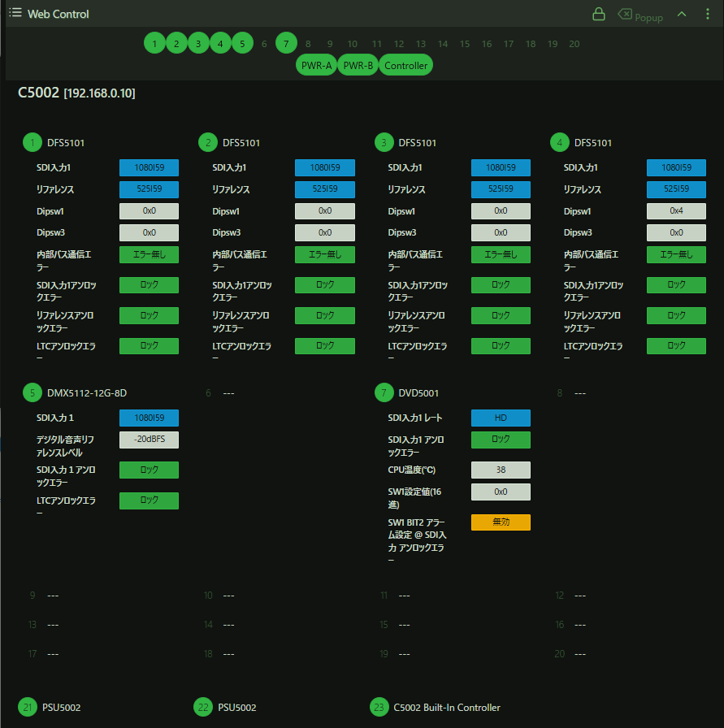
Task: Click the -20dBFS digital audio reference level
Action: click(x=149, y=440)
